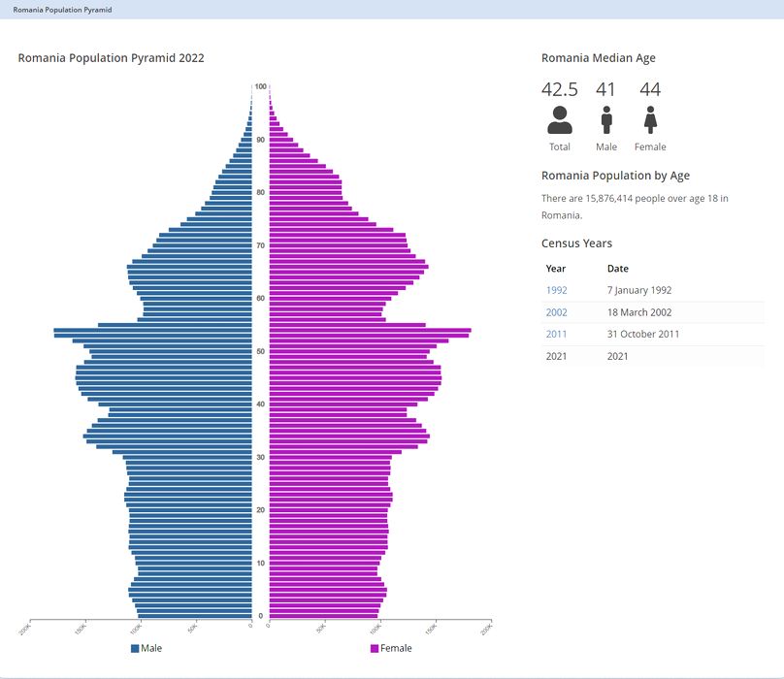Image resolution: width=784 pixels, height=679 pixels.
Task: Click the Romania Population Pyramid 2022 heading
Action: coord(111,58)
